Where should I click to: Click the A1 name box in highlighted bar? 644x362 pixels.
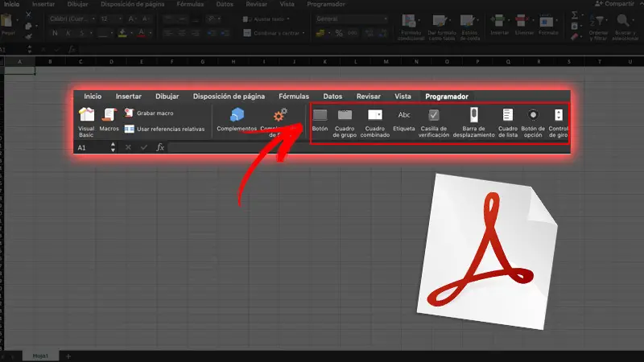(93, 148)
